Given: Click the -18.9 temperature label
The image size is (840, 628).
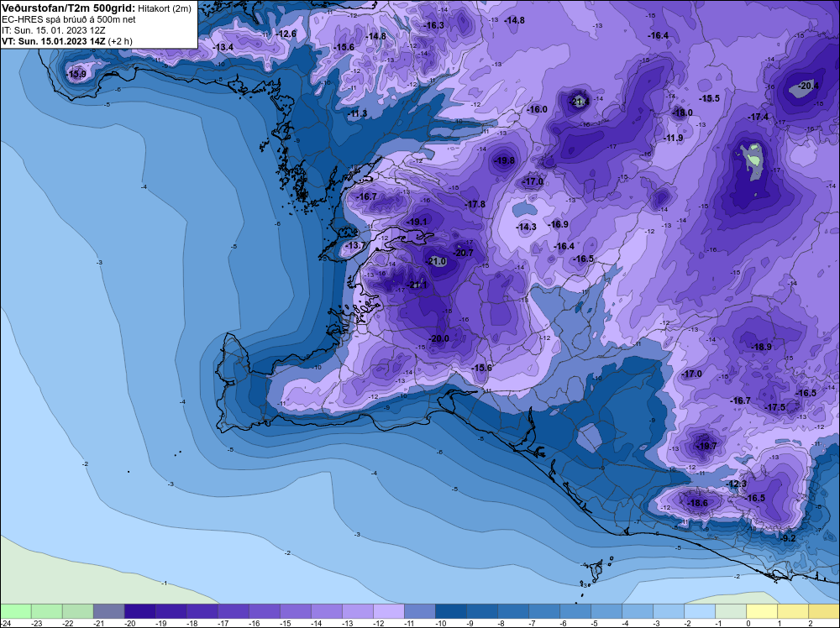Looking at the screenshot, I should click(x=761, y=347).
